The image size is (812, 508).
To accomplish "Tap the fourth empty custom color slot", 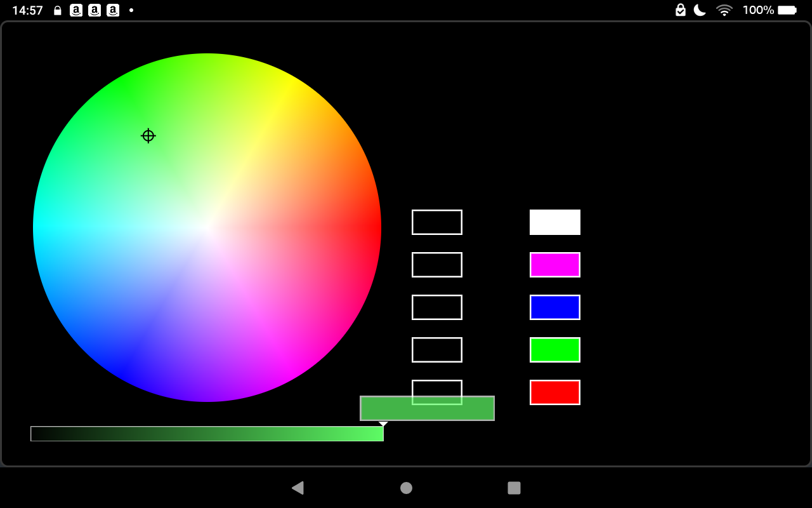I will [437, 350].
